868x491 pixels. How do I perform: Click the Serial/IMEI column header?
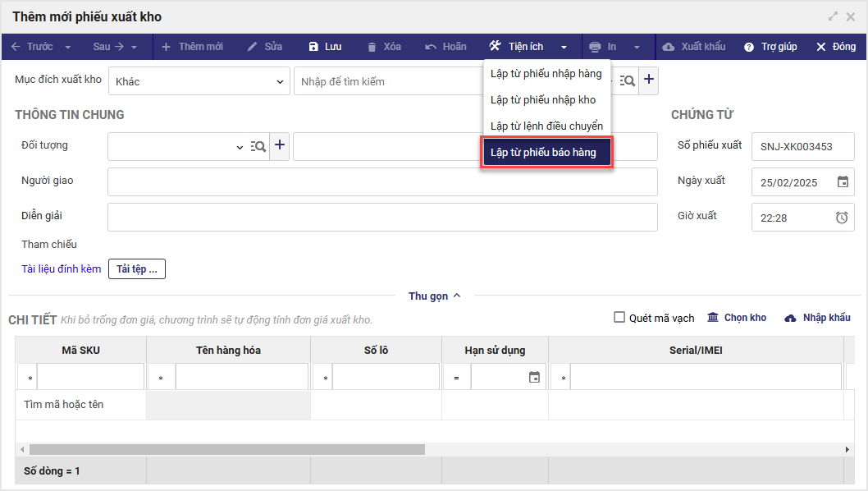click(x=696, y=351)
